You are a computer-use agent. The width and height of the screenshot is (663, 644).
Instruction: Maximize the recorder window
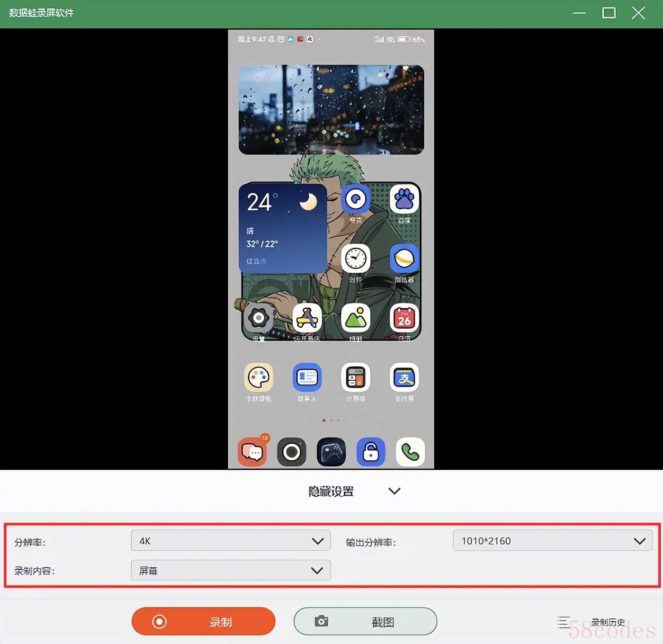coord(609,13)
